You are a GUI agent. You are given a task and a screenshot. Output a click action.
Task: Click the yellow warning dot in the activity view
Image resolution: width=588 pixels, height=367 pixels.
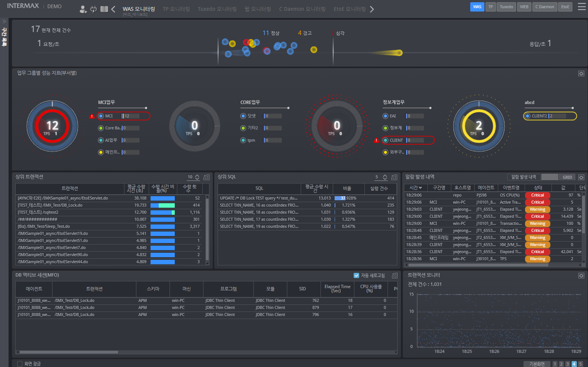314,50
